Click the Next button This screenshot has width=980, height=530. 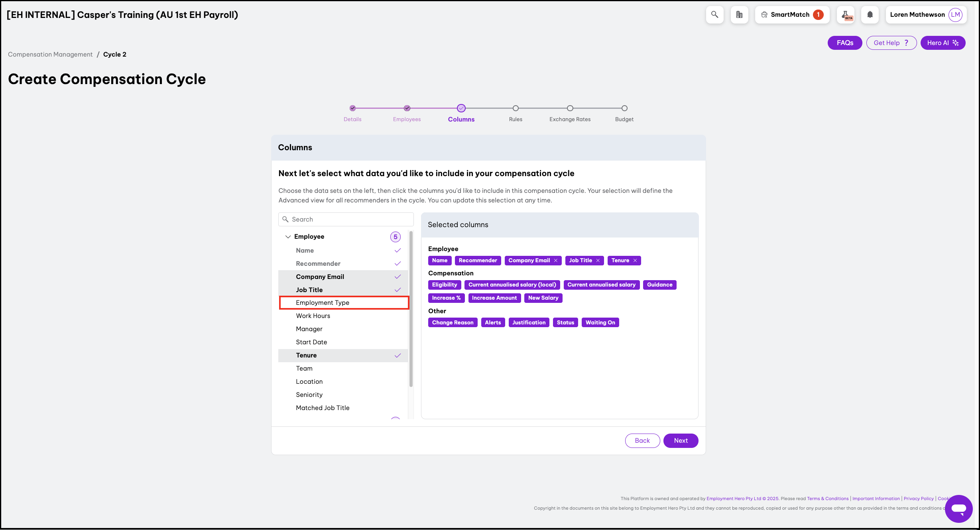pos(681,441)
